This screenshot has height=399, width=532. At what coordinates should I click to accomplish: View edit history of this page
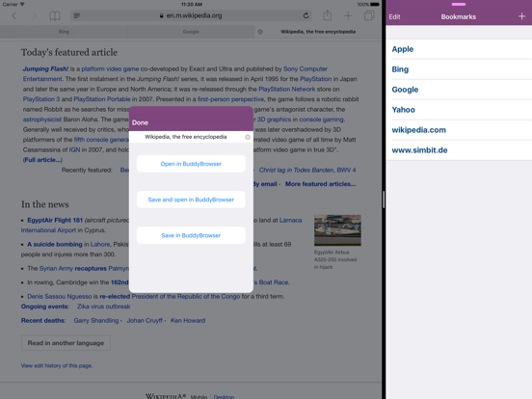tap(57, 366)
